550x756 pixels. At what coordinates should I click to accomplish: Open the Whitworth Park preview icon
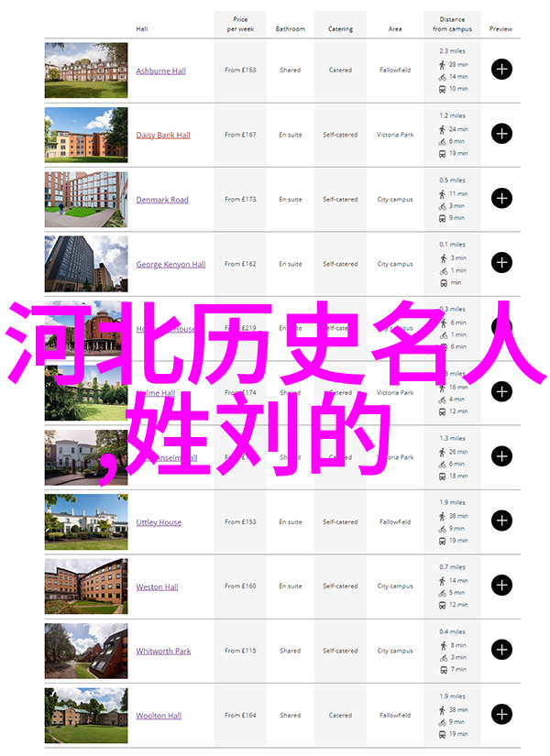[501, 651]
